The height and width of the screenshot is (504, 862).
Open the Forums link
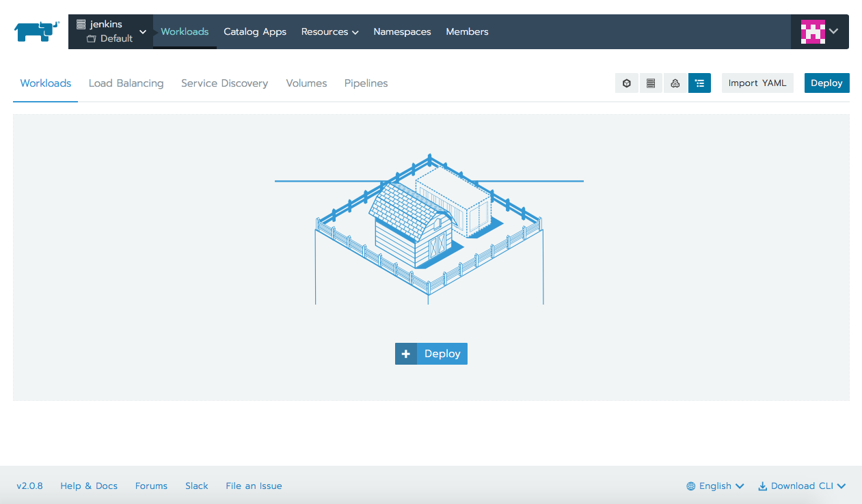click(x=151, y=486)
